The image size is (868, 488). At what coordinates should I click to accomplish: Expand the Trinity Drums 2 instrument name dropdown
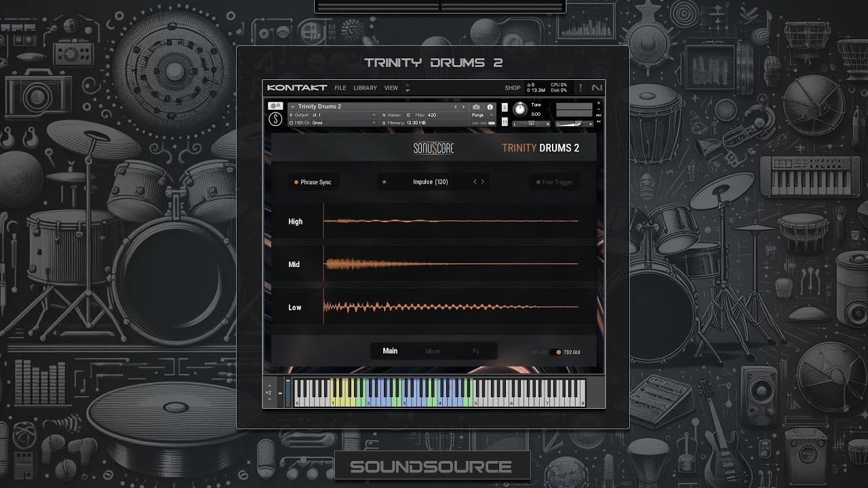292,107
